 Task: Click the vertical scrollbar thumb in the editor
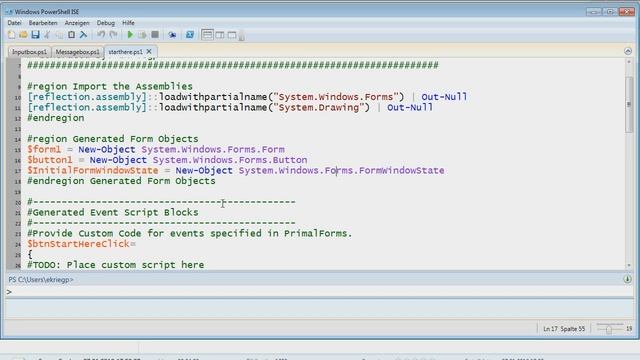pos(629,104)
